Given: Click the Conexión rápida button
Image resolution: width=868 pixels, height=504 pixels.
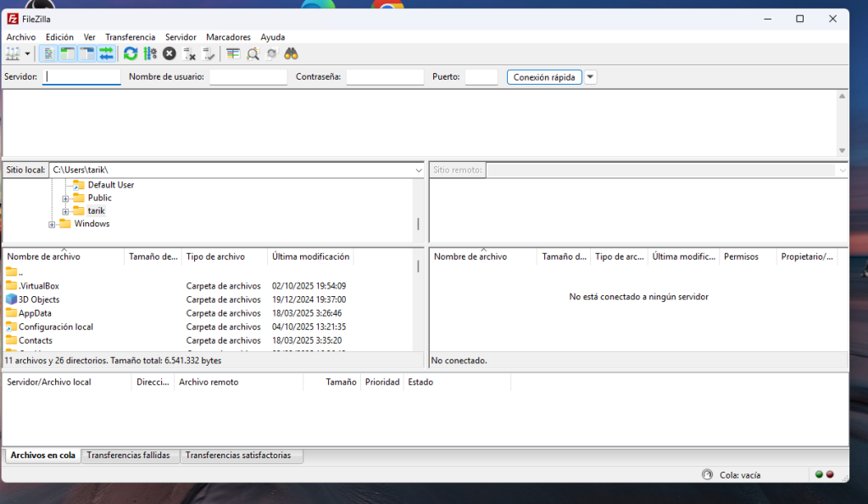Looking at the screenshot, I should pos(544,77).
